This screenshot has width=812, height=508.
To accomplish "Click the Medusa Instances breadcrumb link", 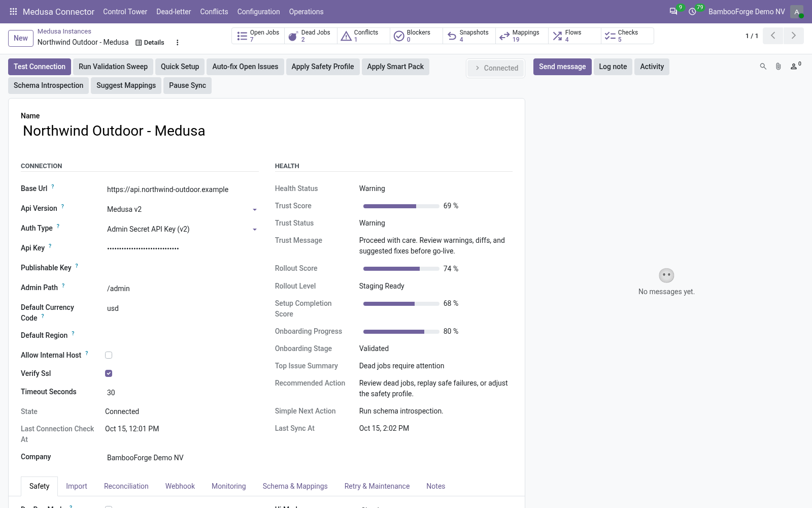I will click(x=64, y=31).
